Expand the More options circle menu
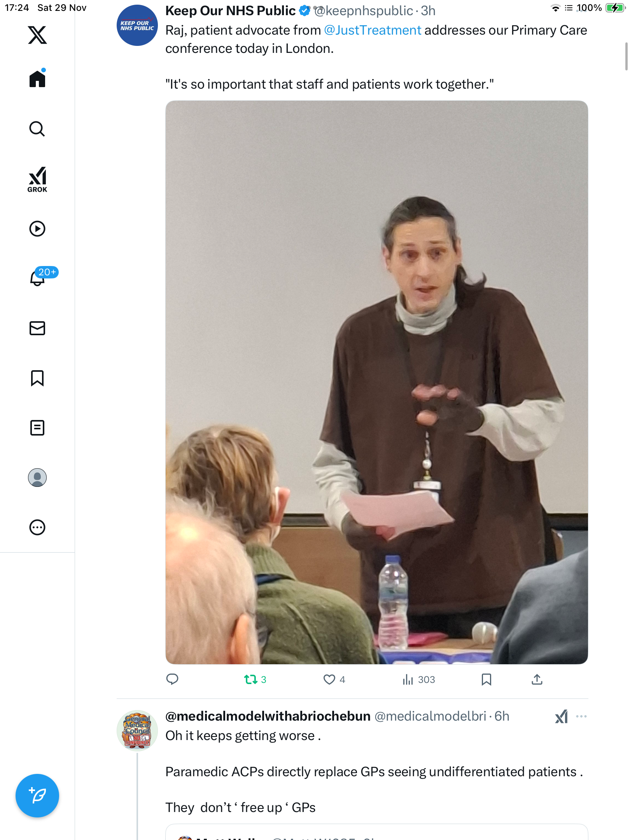The width and height of the screenshot is (630, 840). [37, 527]
